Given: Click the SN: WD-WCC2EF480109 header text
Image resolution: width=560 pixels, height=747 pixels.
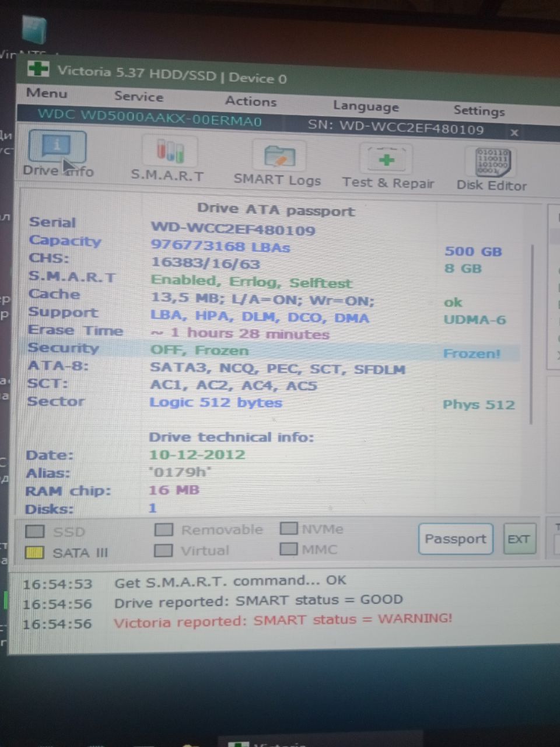Looking at the screenshot, I should pos(396,127).
